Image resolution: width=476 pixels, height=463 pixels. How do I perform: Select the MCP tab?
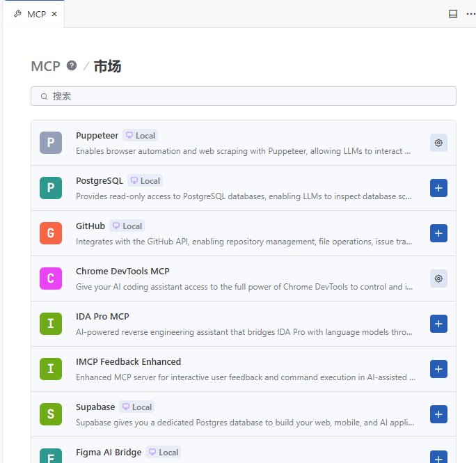point(33,14)
